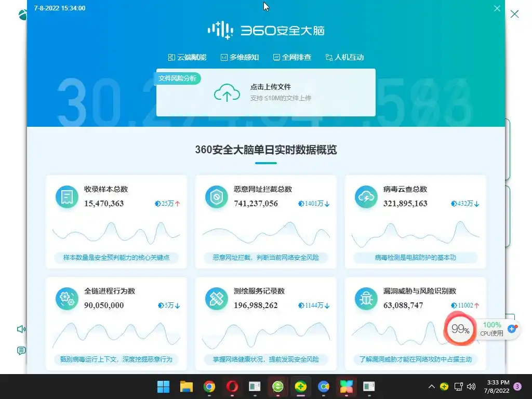Click the 11002 up-trend indicator
The width and height of the screenshot is (532, 399).
pyautogui.click(x=465, y=305)
